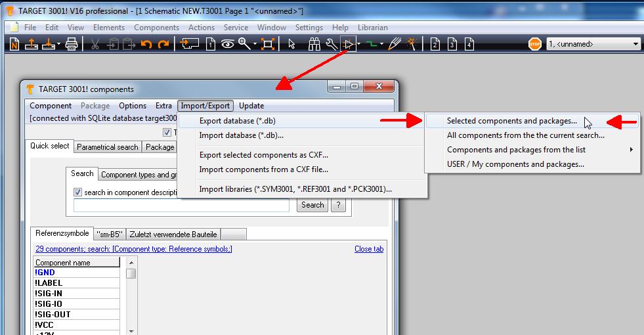The image size is (644, 335).
Task: Click the component search text field
Action: (x=181, y=205)
